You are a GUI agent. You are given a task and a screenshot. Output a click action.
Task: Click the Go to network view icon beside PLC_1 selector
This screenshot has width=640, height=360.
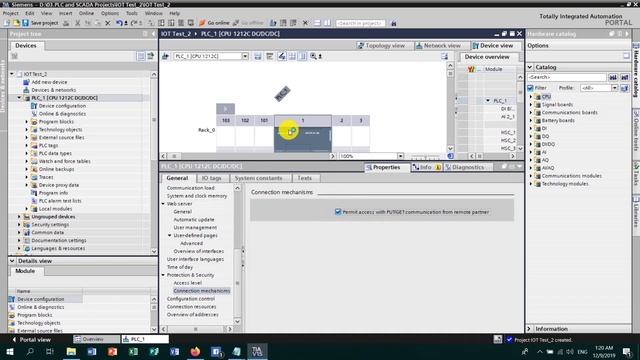pyautogui.click(x=165, y=56)
